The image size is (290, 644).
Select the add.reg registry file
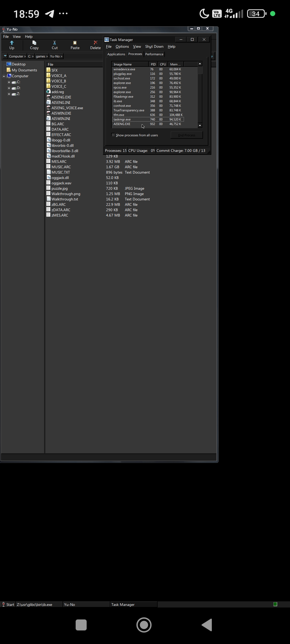pos(57,92)
